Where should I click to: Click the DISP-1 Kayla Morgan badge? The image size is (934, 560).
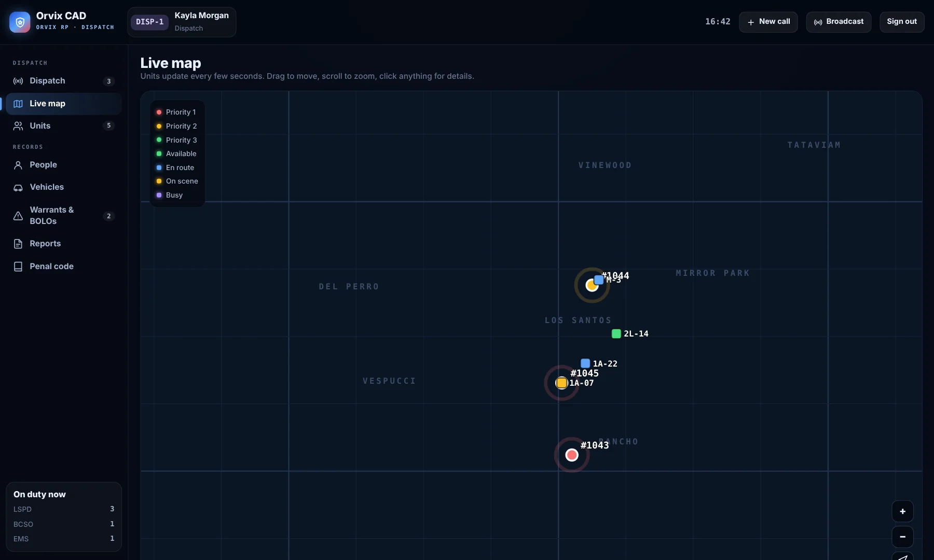click(182, 22)
